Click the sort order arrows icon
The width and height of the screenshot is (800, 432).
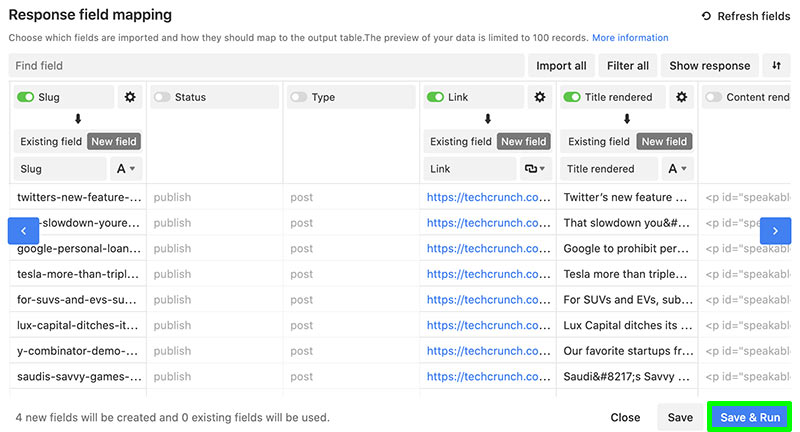(776, 65)
